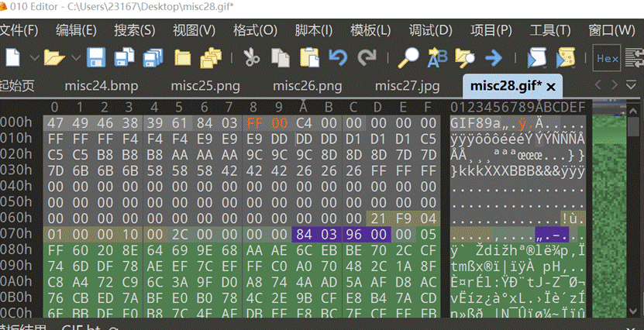Click the cut-off icon after the Hex button
This screenshot has height=330, width=644.
[635, 58]
